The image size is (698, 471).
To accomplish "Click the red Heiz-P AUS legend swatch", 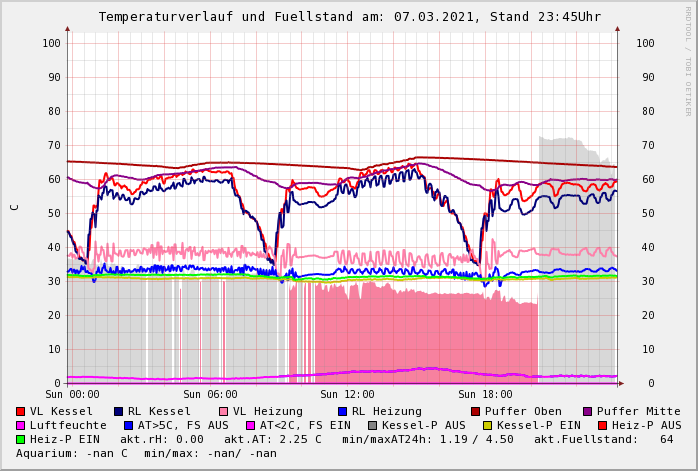I will click(602, 425).
